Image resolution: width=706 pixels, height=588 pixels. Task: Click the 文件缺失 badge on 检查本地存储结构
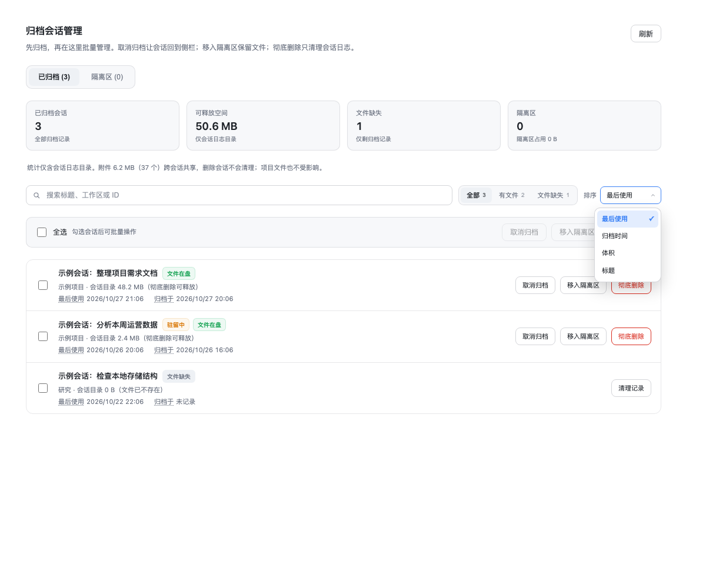point(179,376)
